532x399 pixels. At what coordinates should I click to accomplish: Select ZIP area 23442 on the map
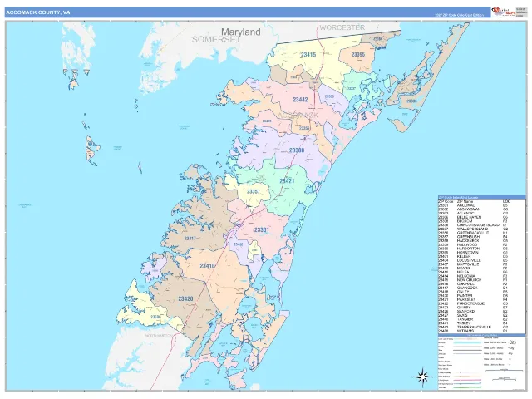pos(300,100)
